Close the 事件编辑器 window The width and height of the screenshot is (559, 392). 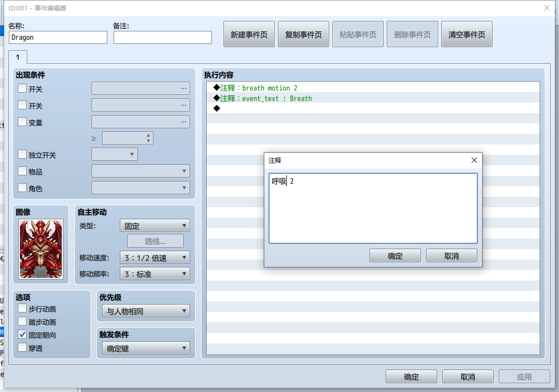point(546,8)
